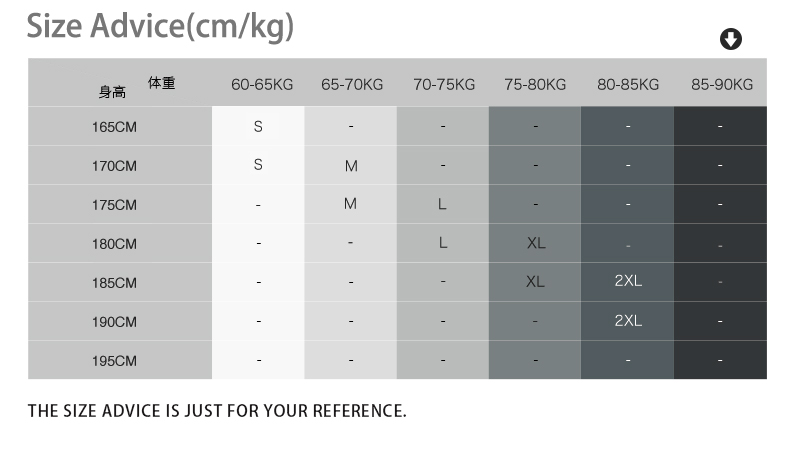This screenshot has height=461, width=790.
Task: Click the 体重 weight header label
Action: coord(161,83)
